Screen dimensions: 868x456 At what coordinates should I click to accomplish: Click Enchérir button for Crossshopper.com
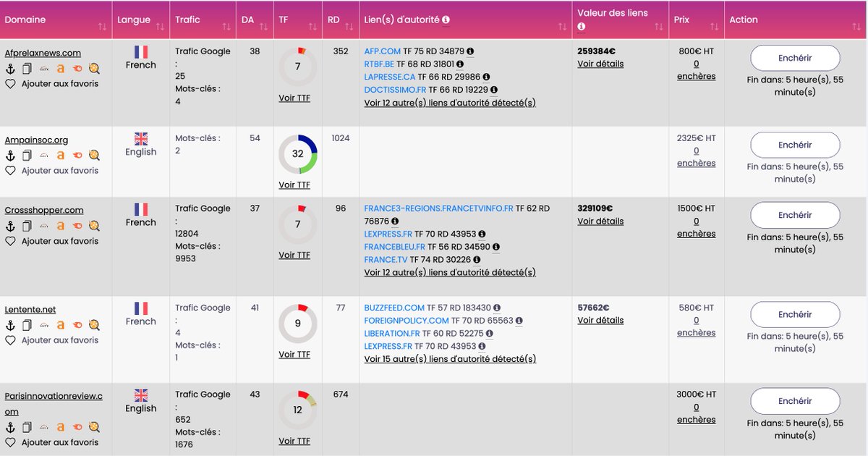point(795,215)
